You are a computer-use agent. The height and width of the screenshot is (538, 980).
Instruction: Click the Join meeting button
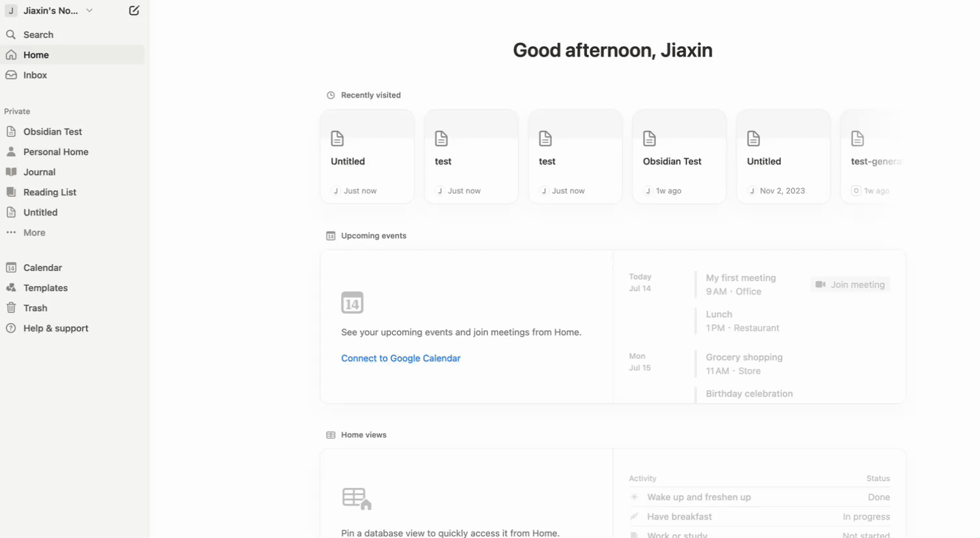[850, 285]
